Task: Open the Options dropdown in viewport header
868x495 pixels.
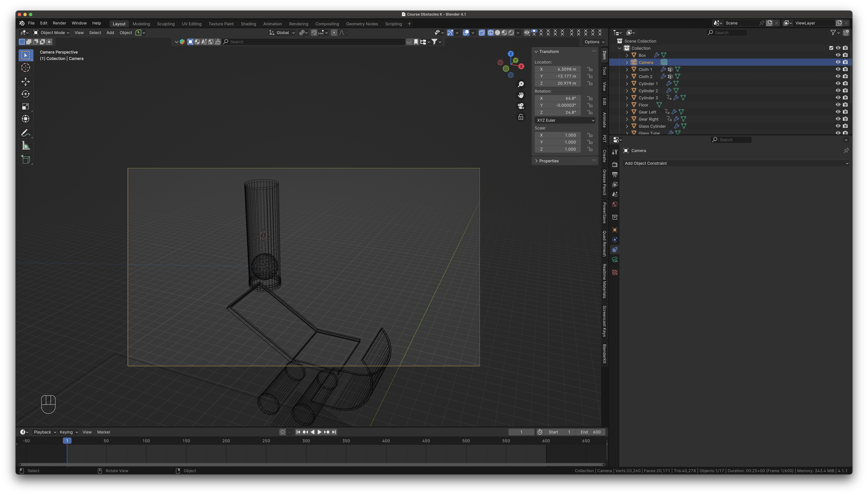Action: click(594, 42)
